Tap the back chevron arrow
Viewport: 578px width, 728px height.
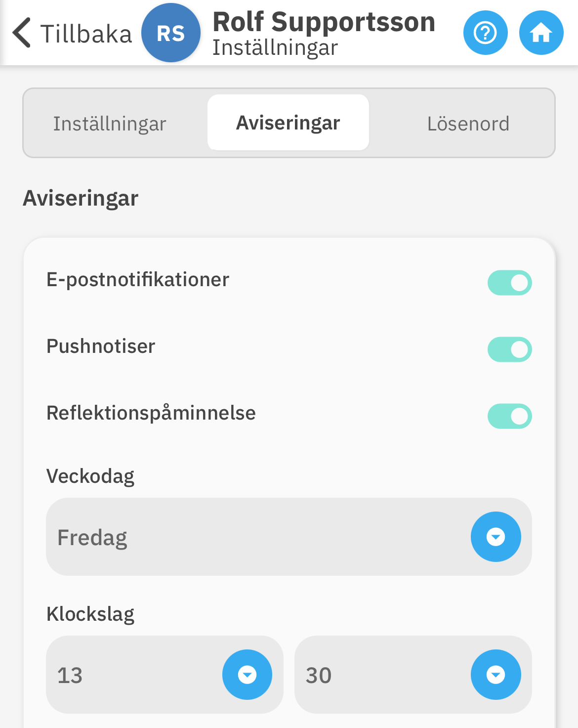(x=22, y=33)
